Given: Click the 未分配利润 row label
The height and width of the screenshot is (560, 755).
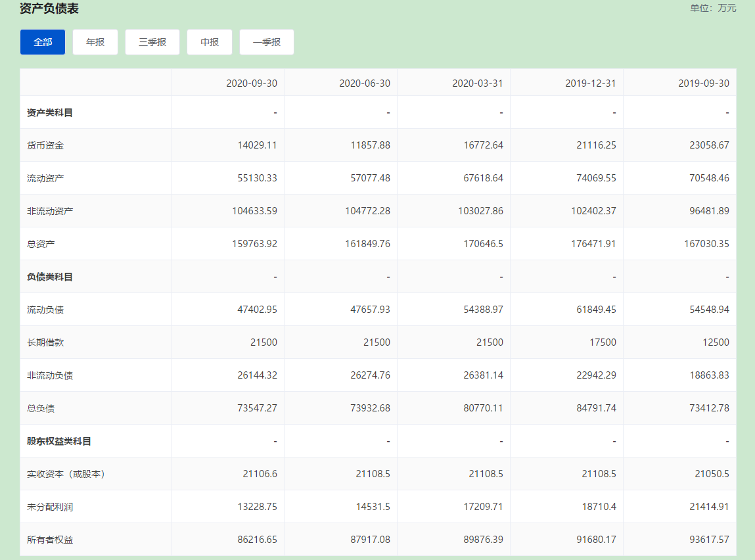Looking at the screenshot, I should [x=50, y=507].
